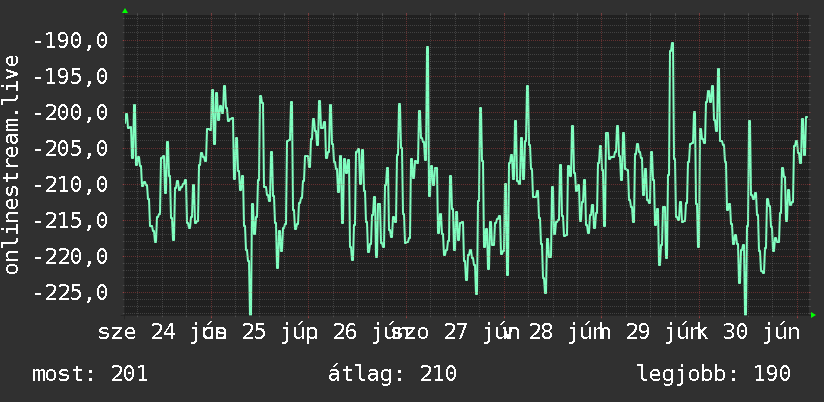
Task: Click the 'átlag: 210' average value text
Action: 392,374
